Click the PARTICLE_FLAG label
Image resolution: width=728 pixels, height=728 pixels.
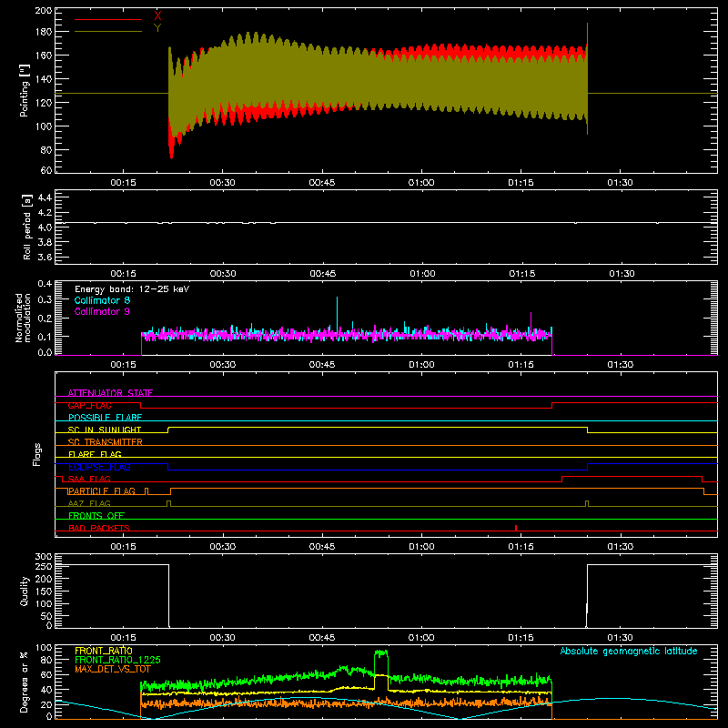coord(102,491)
